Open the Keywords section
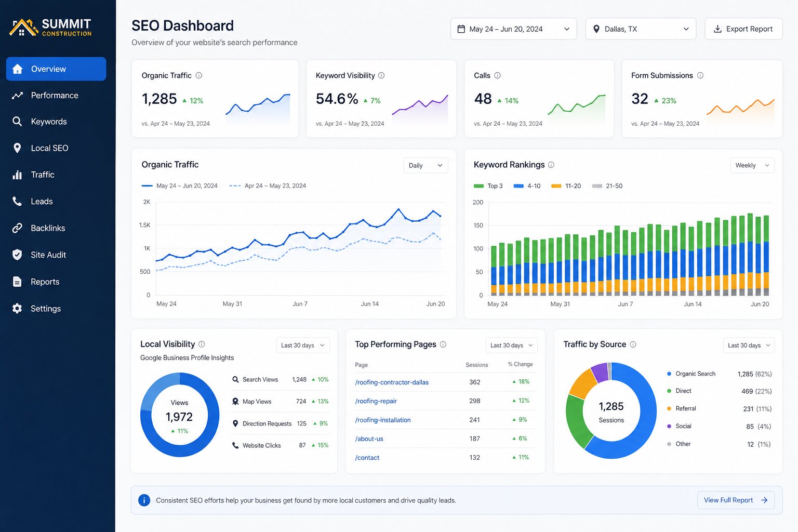The image size is (798, 532). (x=56, y=122)
